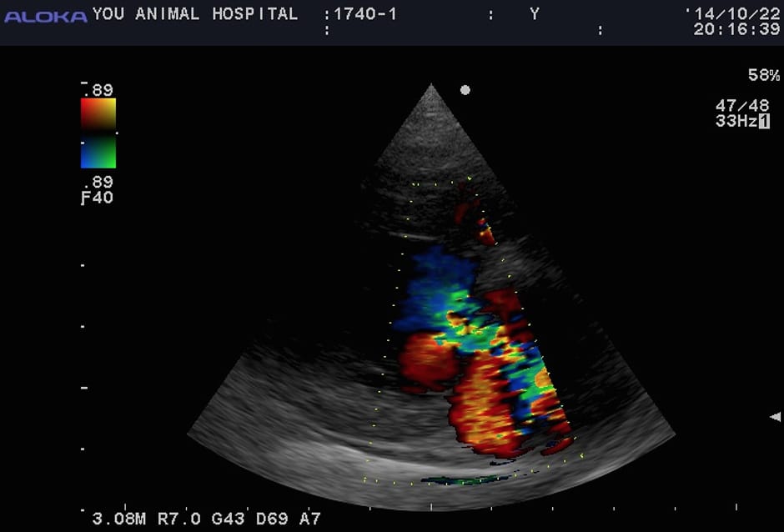The height and width of the screenshot is (532, 784).
Task: Click the ALOKA logo
Action: pyautogui.click(x=46, y=17)
